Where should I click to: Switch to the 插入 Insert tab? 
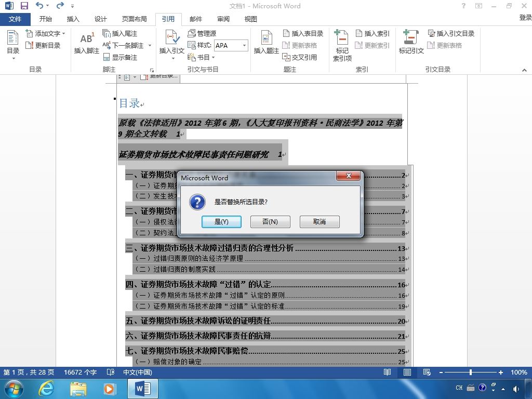(x=73, y=19)
